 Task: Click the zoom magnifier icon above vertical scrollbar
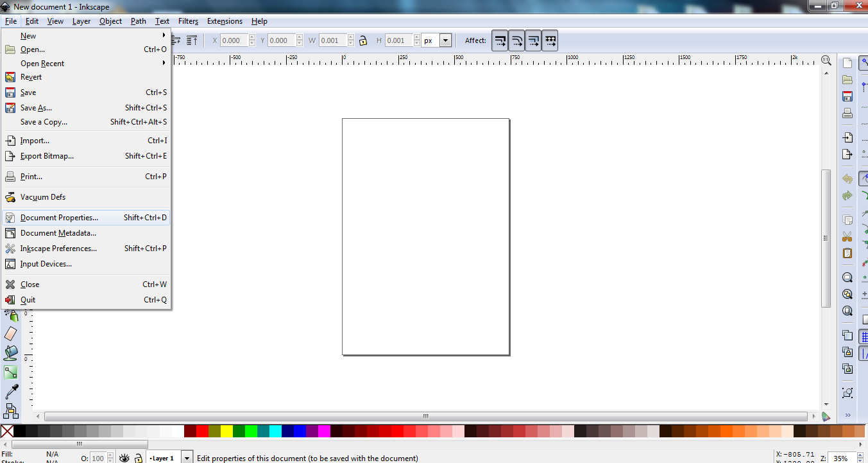point(826,60)
